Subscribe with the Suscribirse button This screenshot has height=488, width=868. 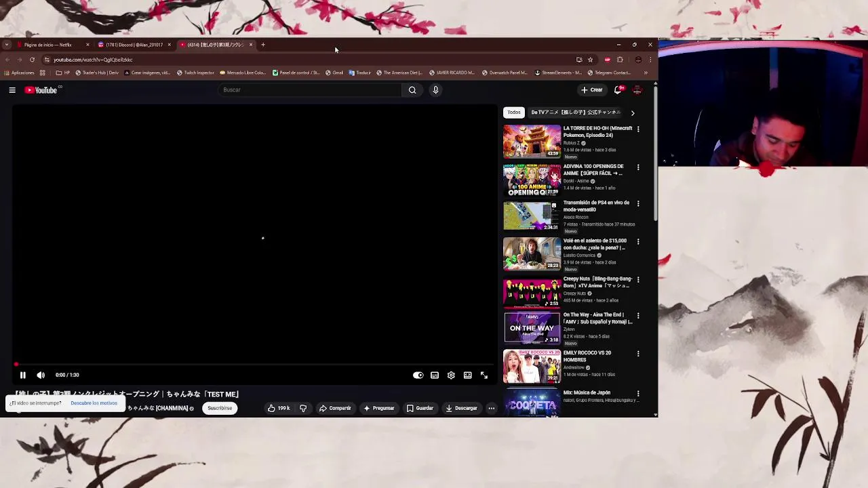pyautogui.click(x=220, y=408)
